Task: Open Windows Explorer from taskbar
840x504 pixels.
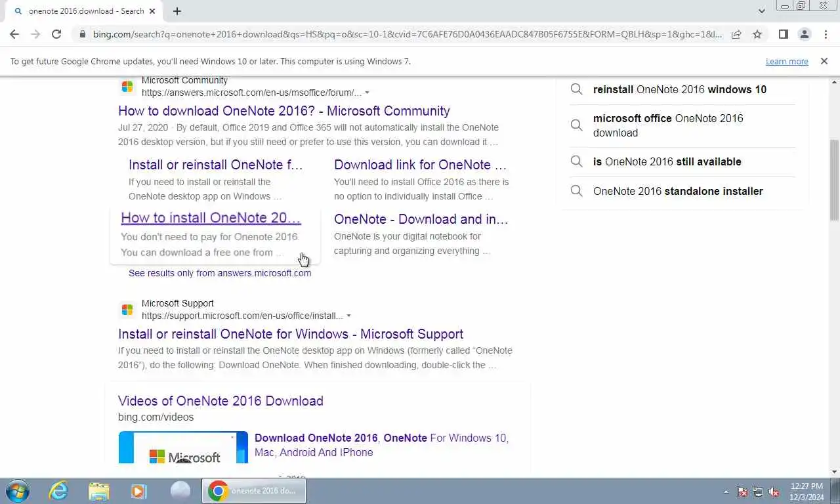Action: pyautogui.click(x=99, y=491)
